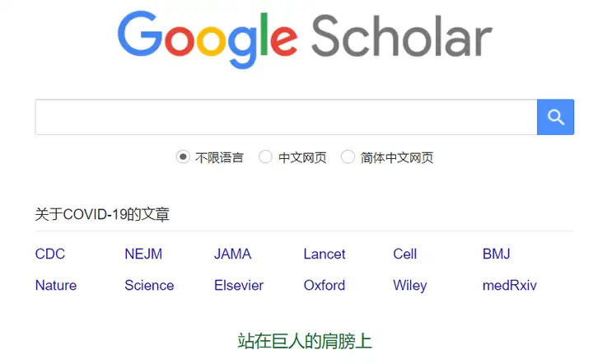Open the Wiley link

point(410,285)
